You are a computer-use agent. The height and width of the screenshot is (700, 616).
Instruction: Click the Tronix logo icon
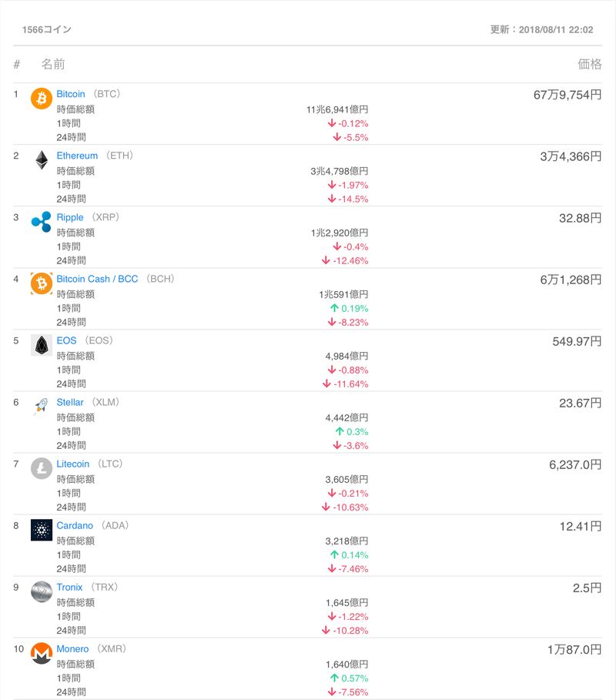click(x=42, y=591)
